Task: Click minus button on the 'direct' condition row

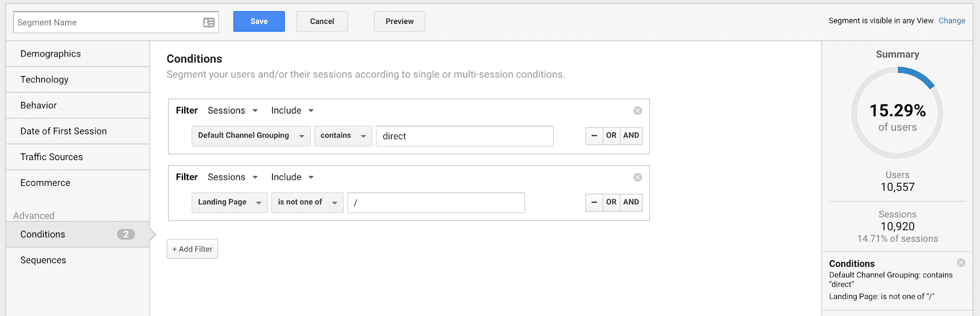Action: click(594, 136)
